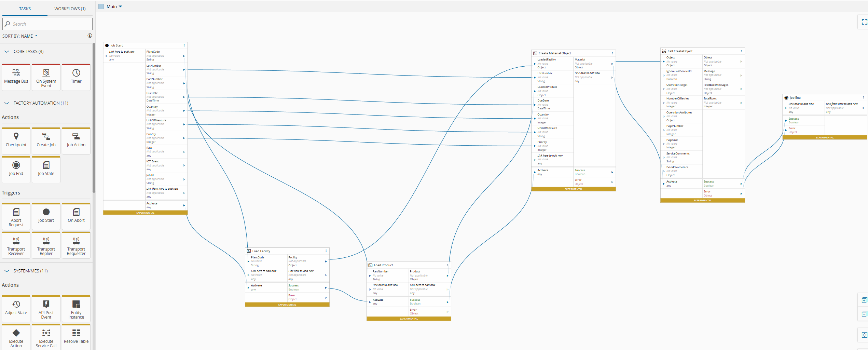Collapse the FACTORY AUTOMATION (11) section

(6, 103)
